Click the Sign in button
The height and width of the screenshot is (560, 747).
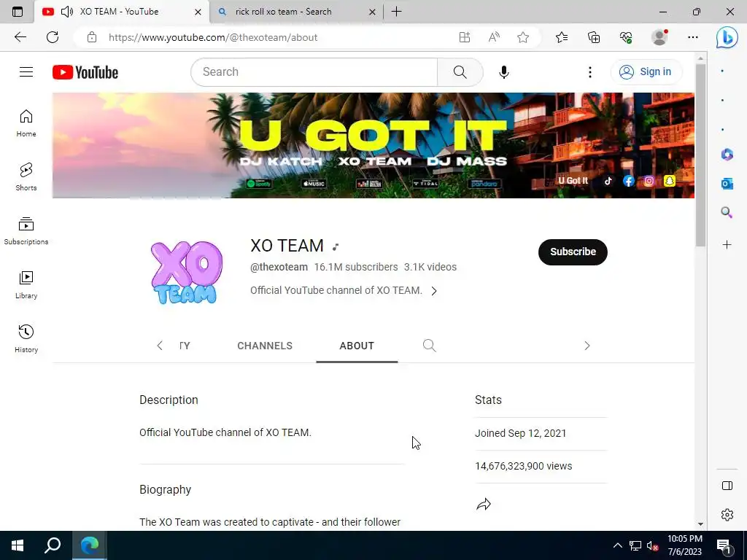[x=646, y=72]
